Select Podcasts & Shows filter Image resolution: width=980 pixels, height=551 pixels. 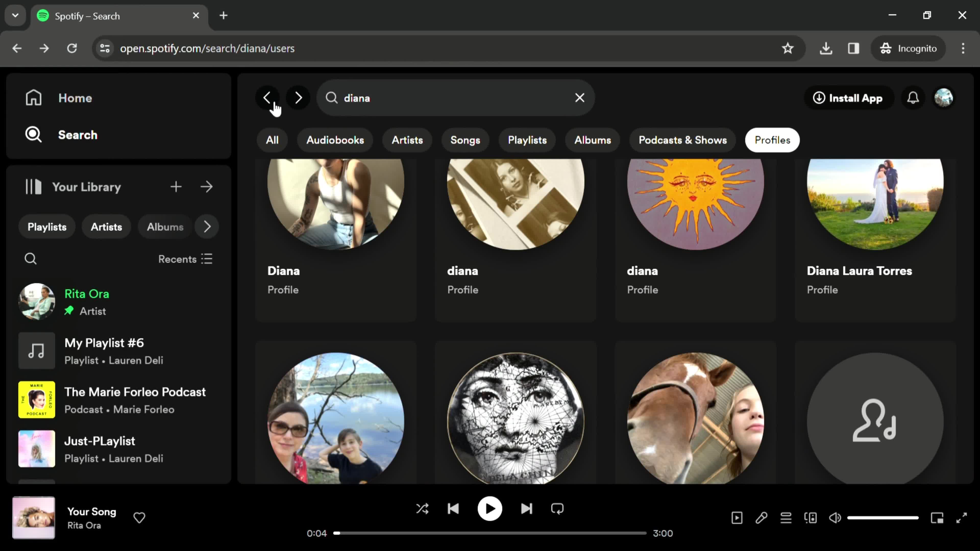(x=682, y=140)
